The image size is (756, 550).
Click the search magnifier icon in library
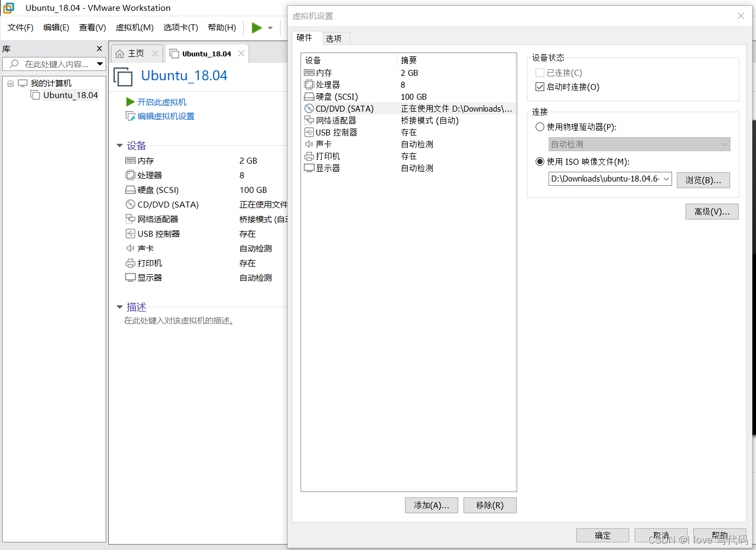click(15, 64)
